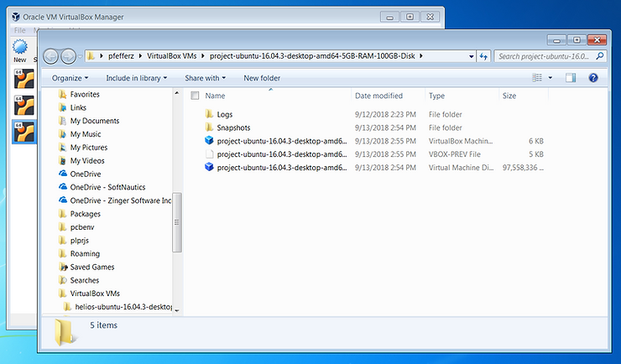Select Packages folder in sidebar

85,214
